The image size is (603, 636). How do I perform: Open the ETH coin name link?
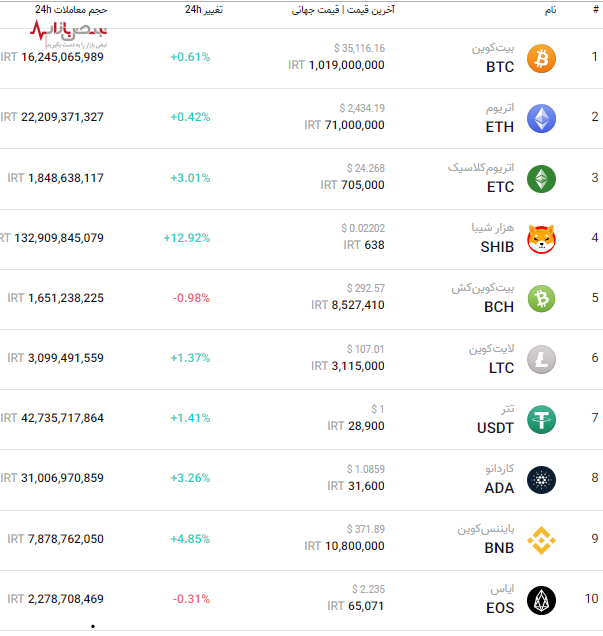[500, 127]
